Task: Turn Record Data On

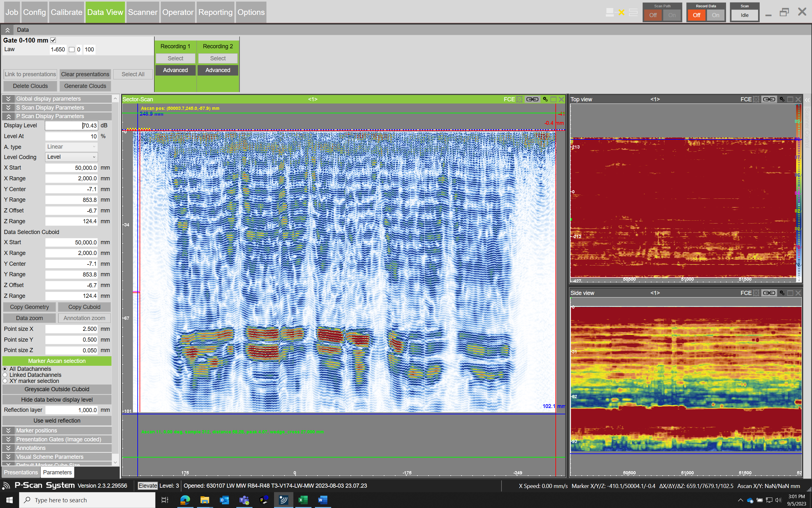Action: (715, 15)
